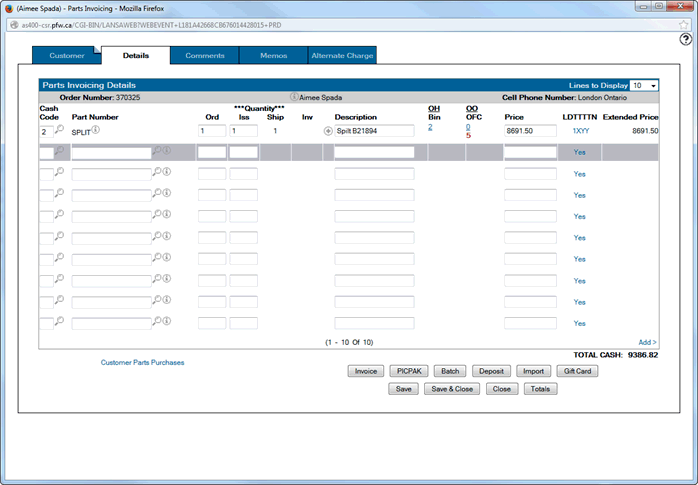
Task: Click cash code magnifier in last line
Action: 59,321
